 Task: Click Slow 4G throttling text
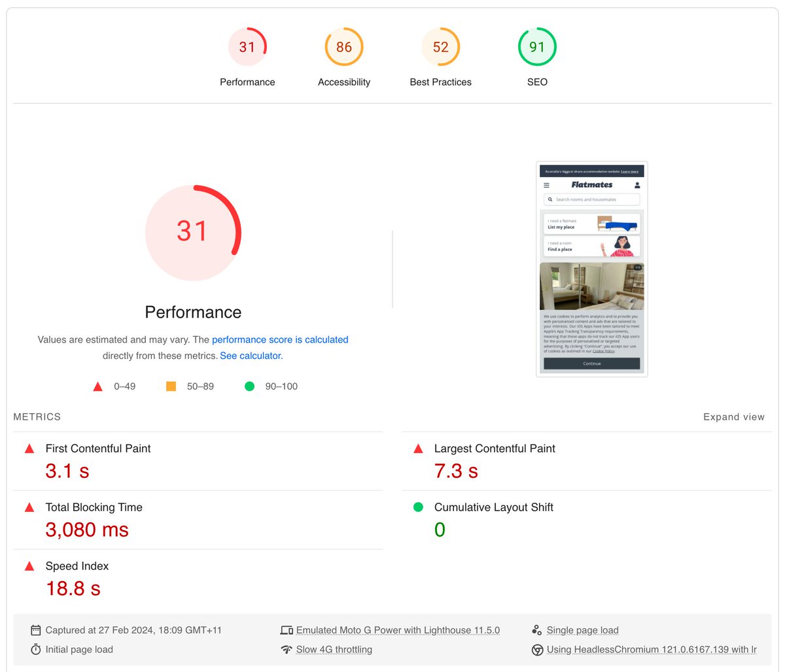coord(334,650)
